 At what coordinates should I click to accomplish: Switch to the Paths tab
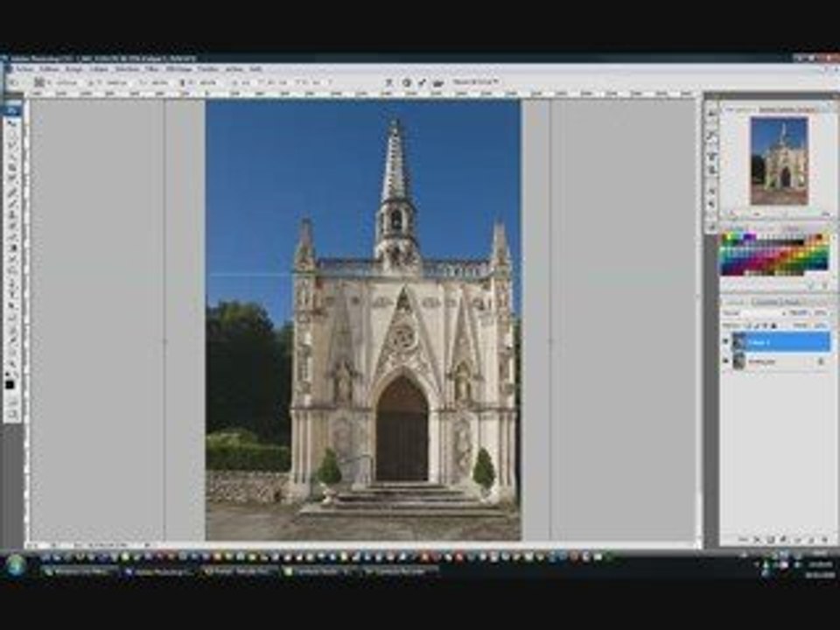coord(793,302)
